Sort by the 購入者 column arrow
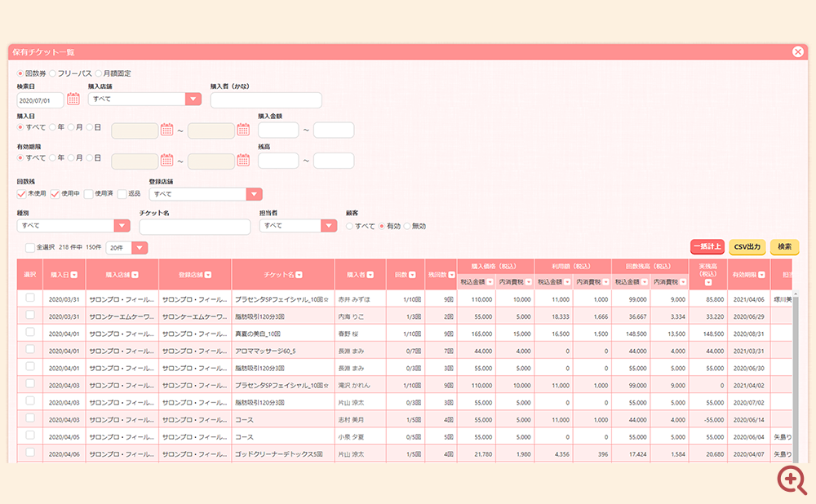816x504 pixels. pos(370,275)
